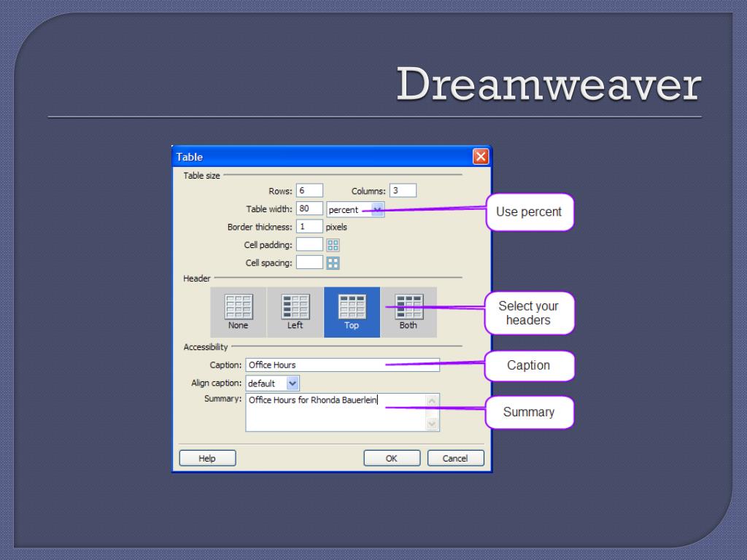Confirm the dialog with OK
The image size is (747, 560).
392,458
